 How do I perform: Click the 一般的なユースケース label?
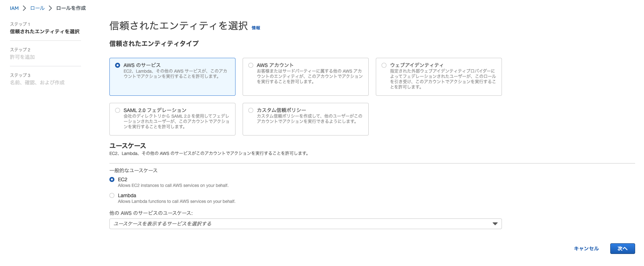point(133,171)
